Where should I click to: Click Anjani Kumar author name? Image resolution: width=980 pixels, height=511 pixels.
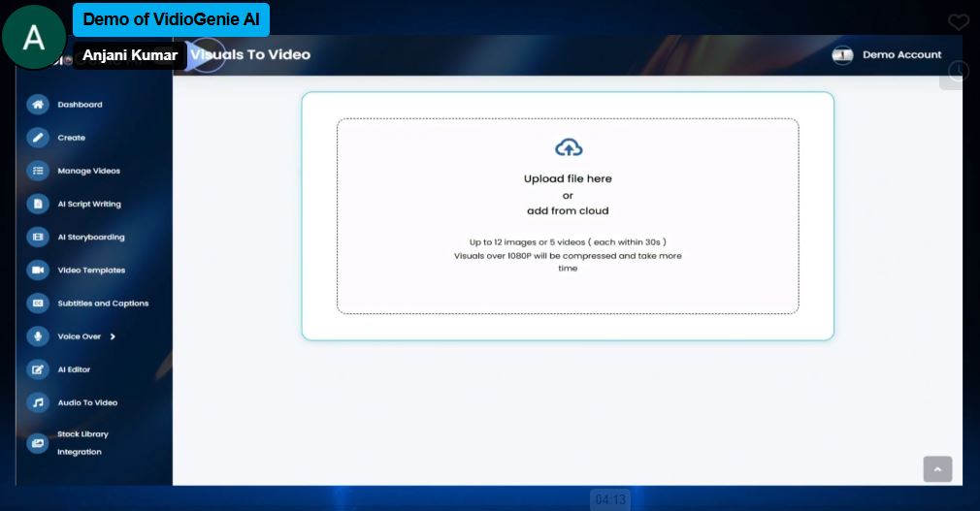point(130,55)
